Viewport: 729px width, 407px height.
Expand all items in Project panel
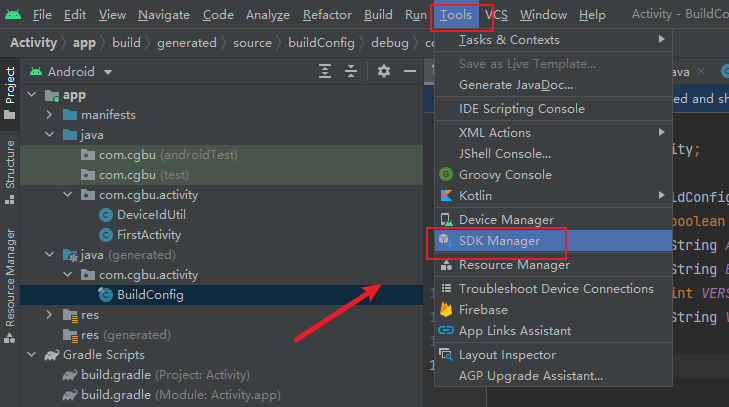click(x=325, y=71)
